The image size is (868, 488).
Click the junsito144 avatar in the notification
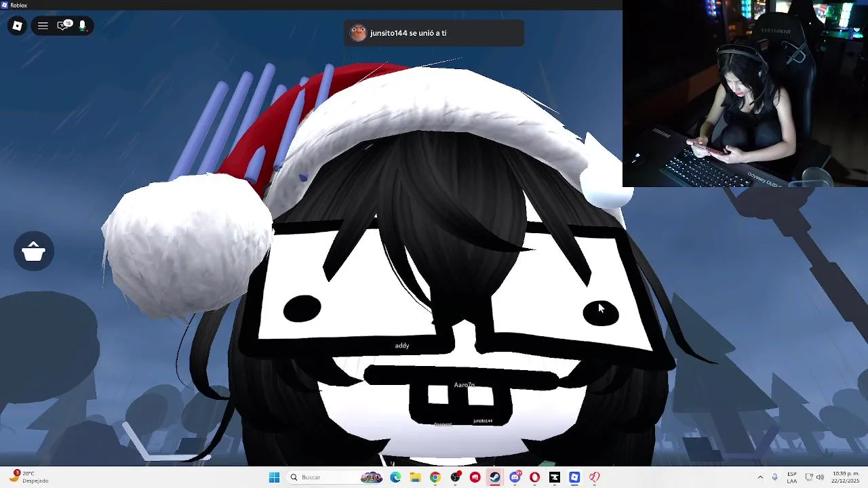[x=358, y=33]
